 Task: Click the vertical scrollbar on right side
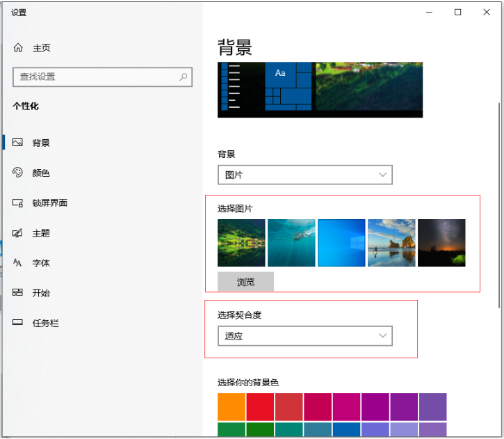498,209
